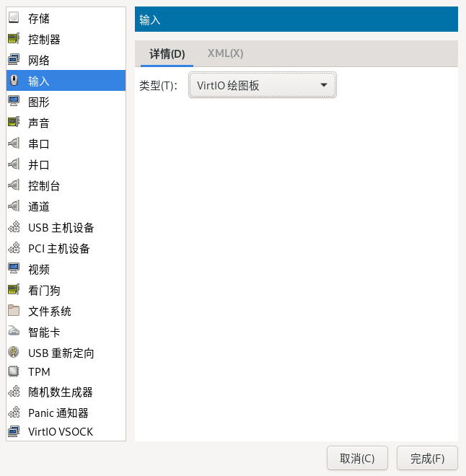Click the 文件系统 folder icon
The height and width of the screenshot is (476, 466).
pyautogui.click(x=14, y=311)
